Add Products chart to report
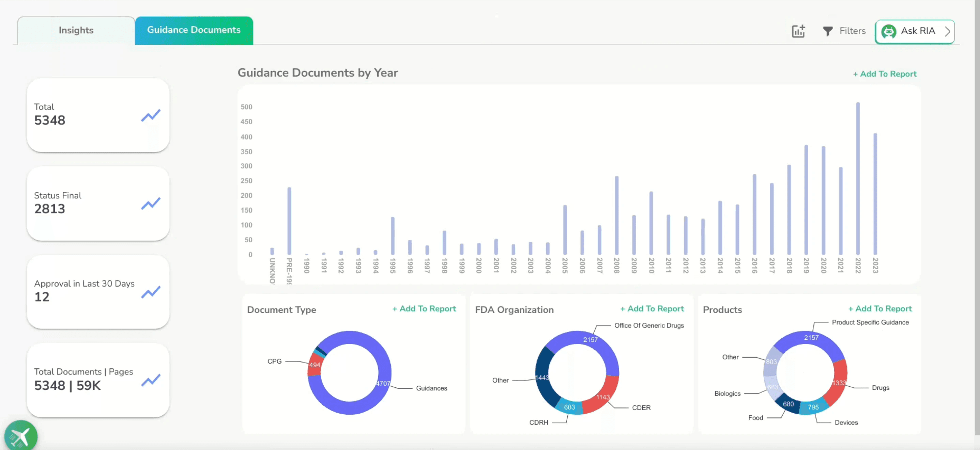 (x=879, y=309)
